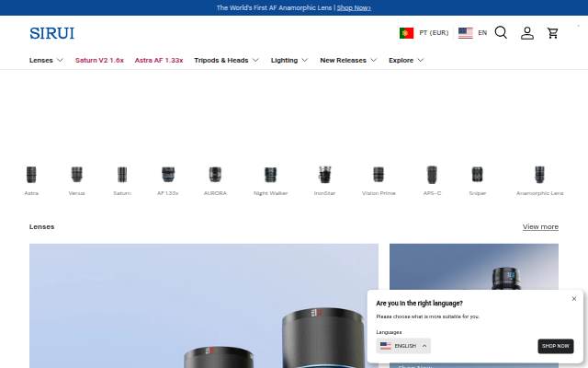This screenshot has width=588, height=368.
Task: Close the language popup
Action: (573, 299)
